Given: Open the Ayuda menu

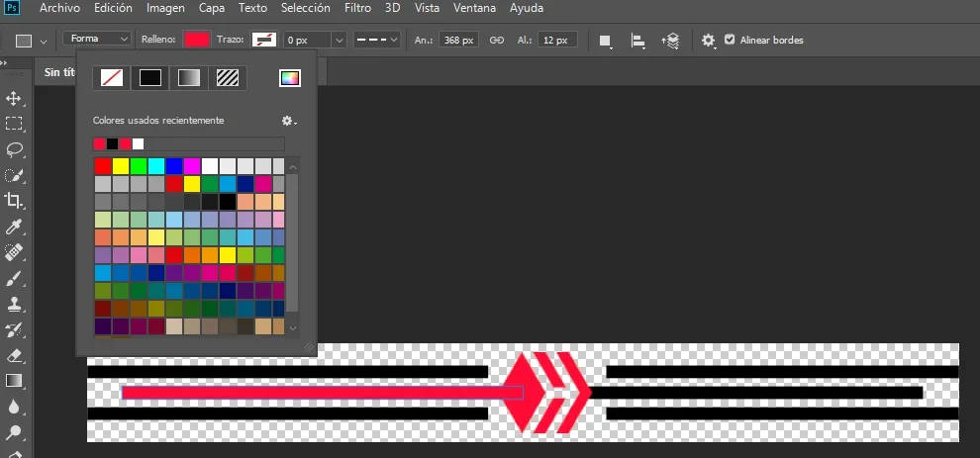Looking at the screenshot, I should (x=527, y=8).
